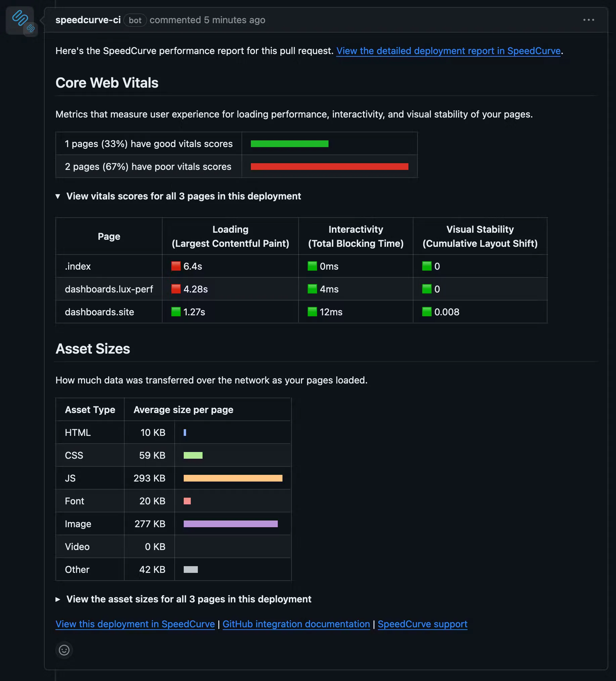Click the red LCP status square for .index

pos(176,266)
